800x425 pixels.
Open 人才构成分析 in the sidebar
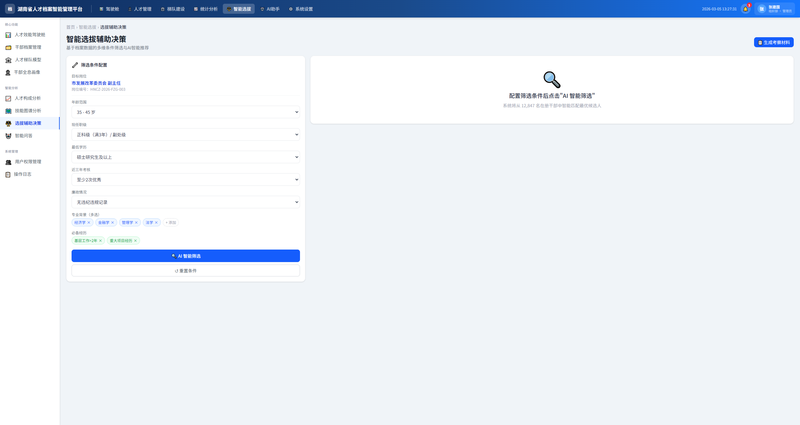[x=30, y=98]
